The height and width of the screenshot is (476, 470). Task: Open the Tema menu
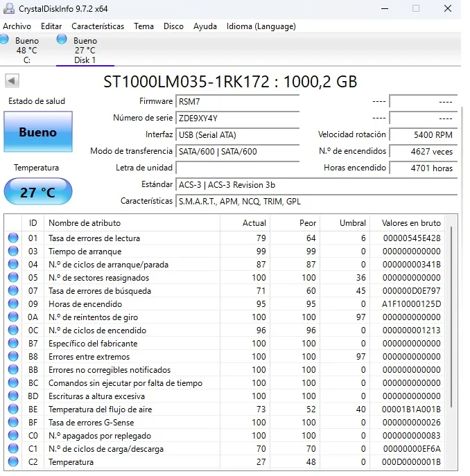143,26
